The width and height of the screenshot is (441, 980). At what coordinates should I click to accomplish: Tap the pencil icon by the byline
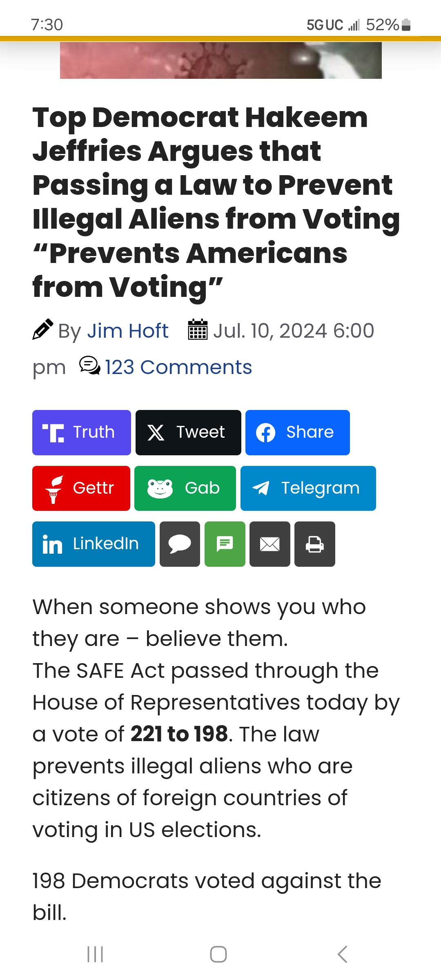tap(43, 329)
